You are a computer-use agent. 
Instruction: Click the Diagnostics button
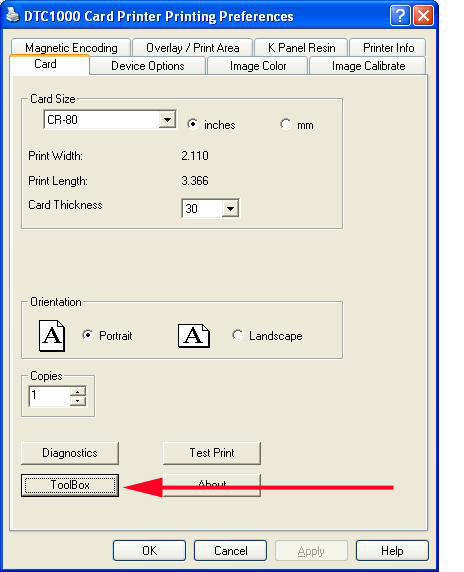point(70,453)
